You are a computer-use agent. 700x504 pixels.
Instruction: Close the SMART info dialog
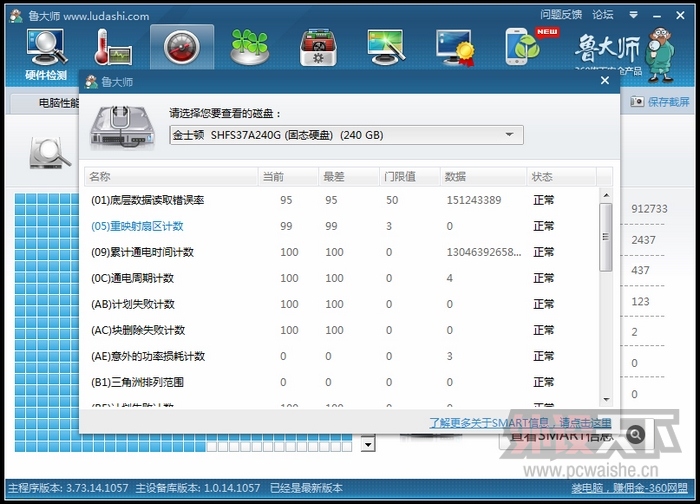click(605, 80)
